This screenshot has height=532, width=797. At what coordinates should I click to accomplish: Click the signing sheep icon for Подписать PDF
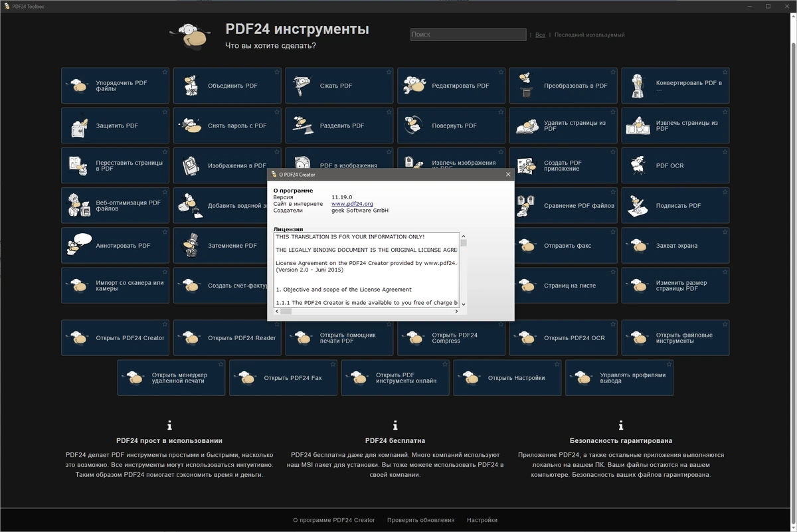639,205
